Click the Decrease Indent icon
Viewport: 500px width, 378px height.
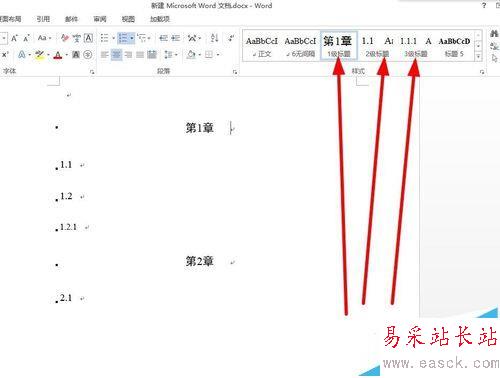tap(163, 38)
